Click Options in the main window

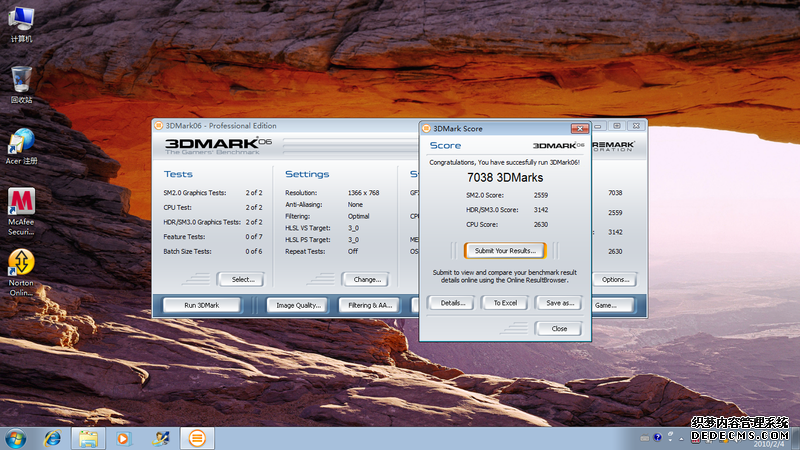click(x=615, y=280)
